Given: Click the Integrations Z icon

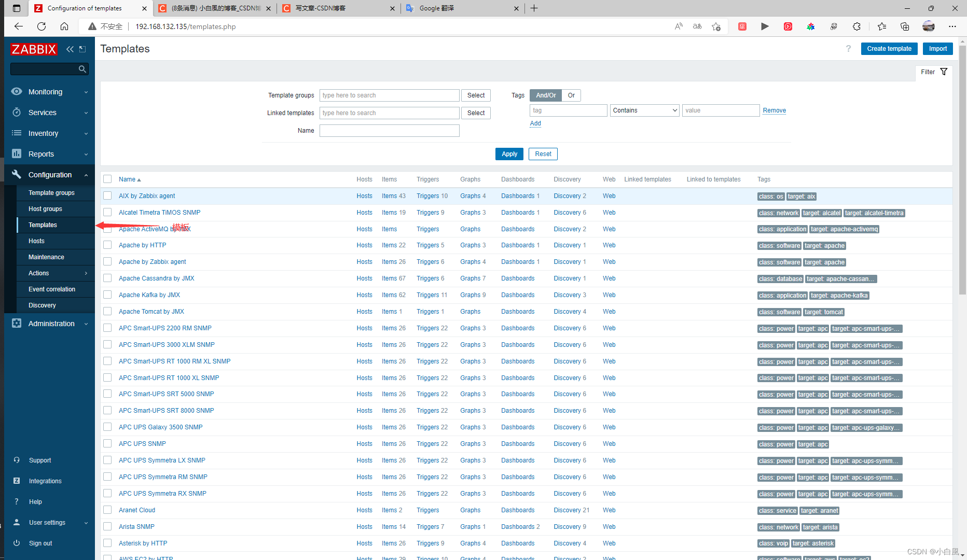Looking at the screenshot, I should 17,481.
